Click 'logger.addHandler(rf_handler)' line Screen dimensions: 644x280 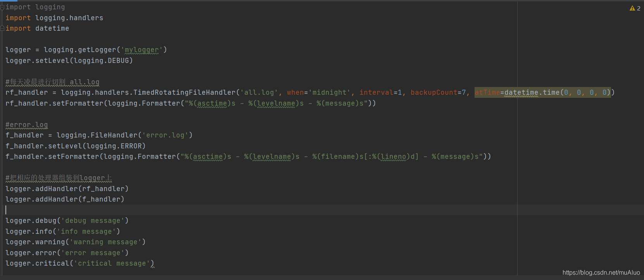click(x=67, y=189)
